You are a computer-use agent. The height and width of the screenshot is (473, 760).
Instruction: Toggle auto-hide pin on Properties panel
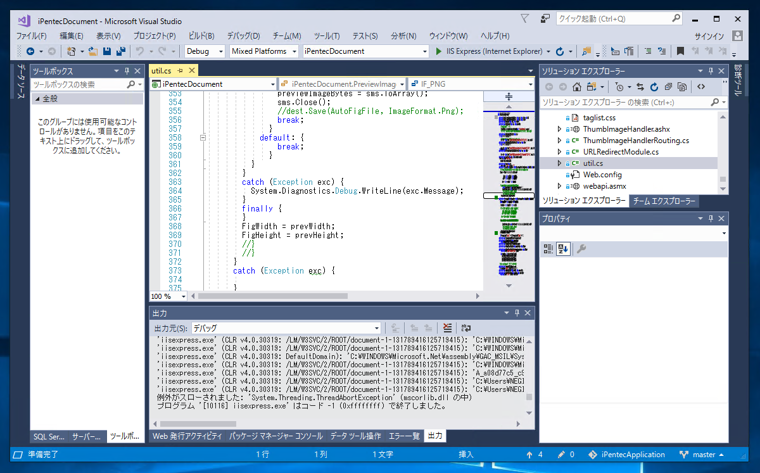[711, 219]
